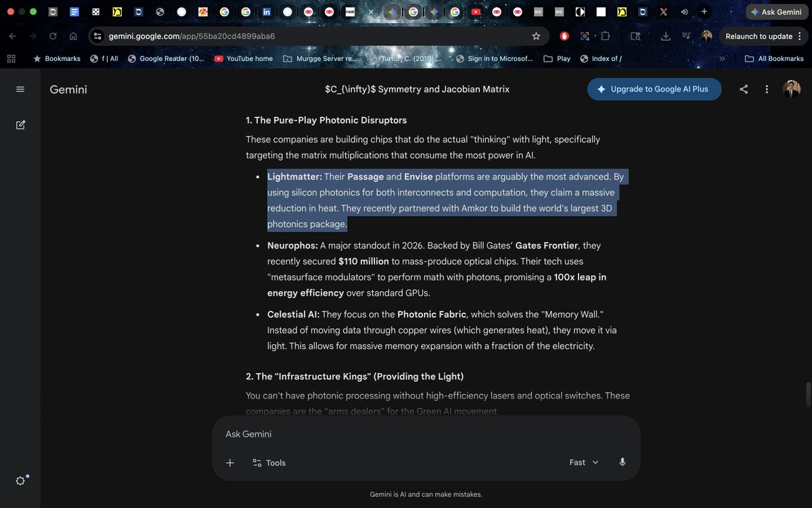Share this conversation via share icon

pos(744,89)
